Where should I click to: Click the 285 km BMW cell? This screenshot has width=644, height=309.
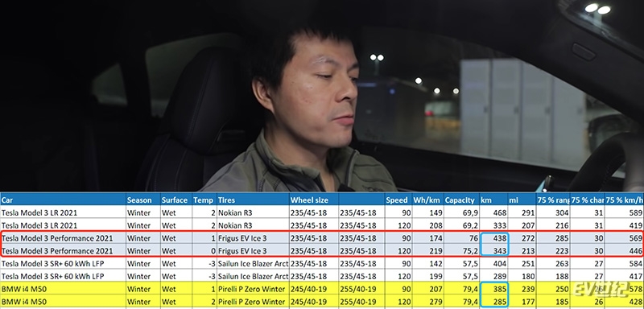click(x=495, y=301)
